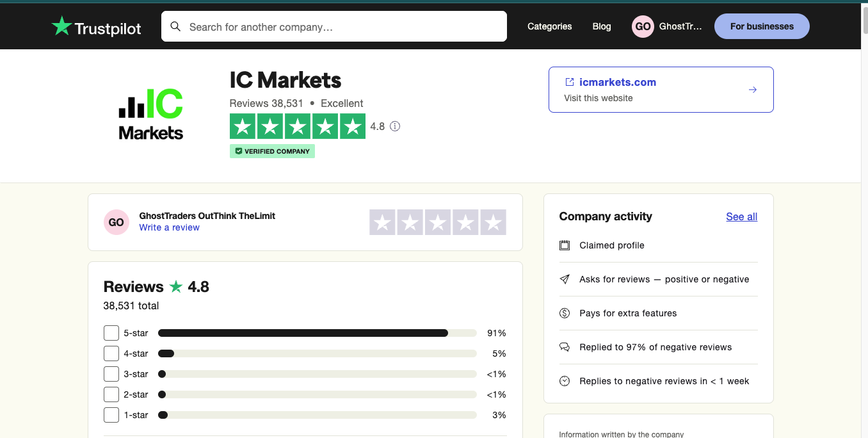Image resolution: width=868 pixels, height=438 pixels.
Task: Tick the 5-star filter checkbox
Action: coord(111,333)
